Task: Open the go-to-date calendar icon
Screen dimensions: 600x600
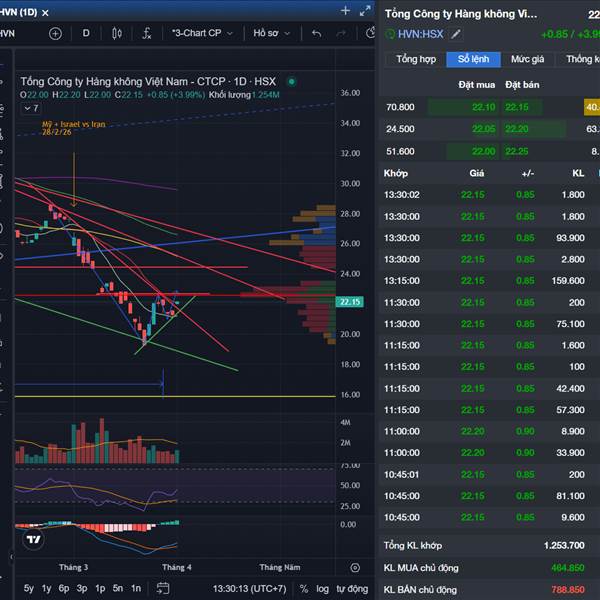Action: (x=163, y=588)
